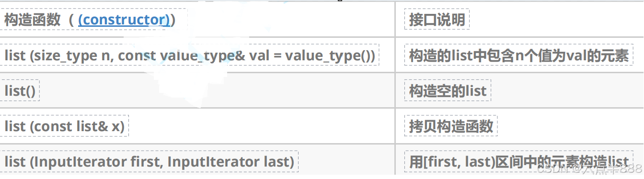Select the list (InputIterator first, InputIterator last) cell
This screenshot has height=179, width=644.
tap(149, 162)
